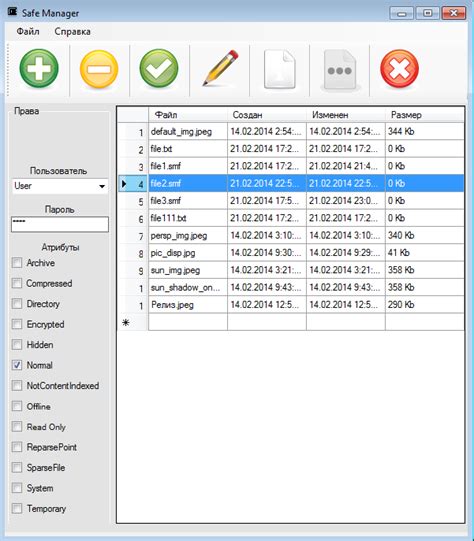This screenshot has height=541, width=474.
Task: Minimize the Safe Manager window
Action: pyautogui.click(x=402, y=13)
